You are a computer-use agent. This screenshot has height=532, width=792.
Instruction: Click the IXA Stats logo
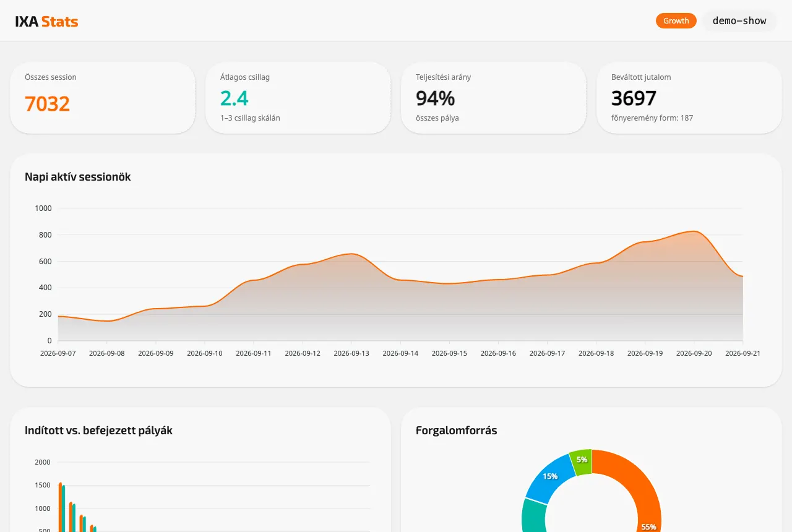click(x=46, y=22)
